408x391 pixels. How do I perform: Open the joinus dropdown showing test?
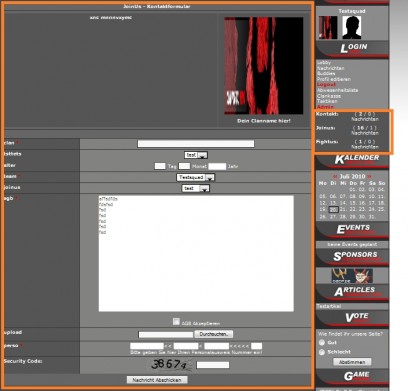(x=196, y=188)
